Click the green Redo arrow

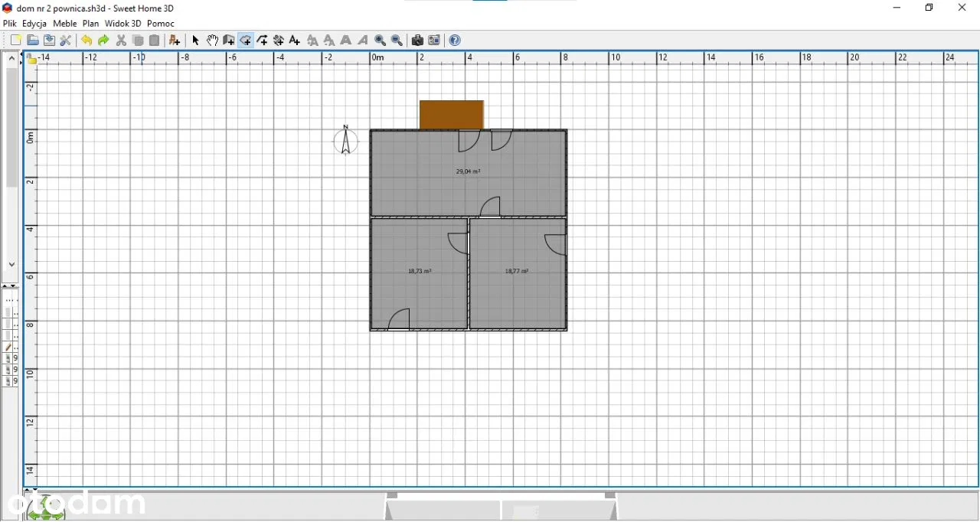click(103, 41)
